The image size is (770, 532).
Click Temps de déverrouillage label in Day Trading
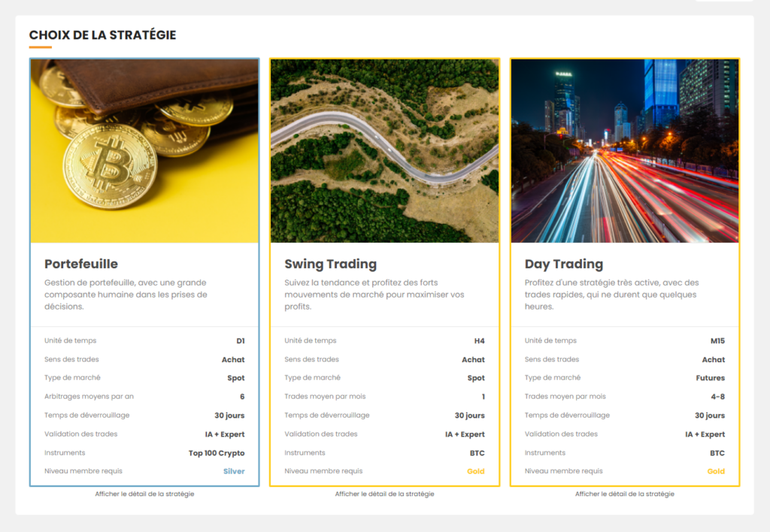(x=567, y=415)
